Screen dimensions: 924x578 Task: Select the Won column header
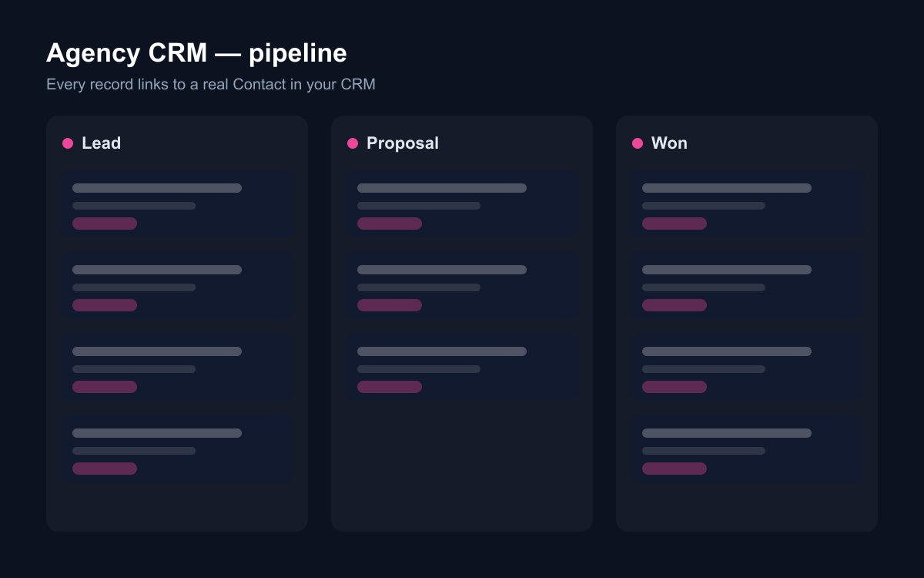click(669, 143)
